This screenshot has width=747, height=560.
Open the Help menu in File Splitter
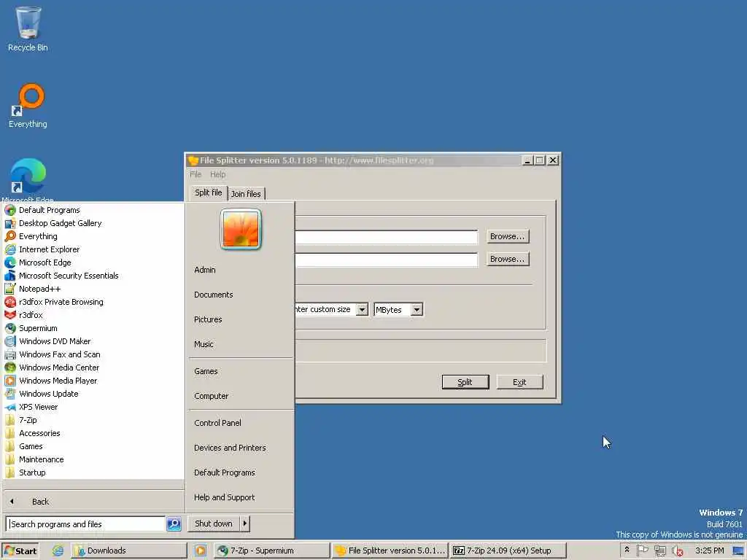pyautogui.click(x=217, y=174)
